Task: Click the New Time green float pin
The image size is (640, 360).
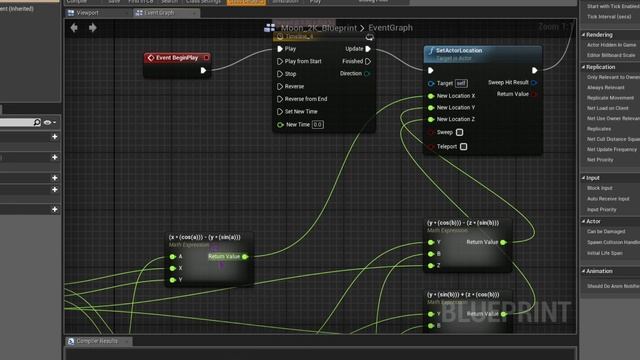Action: [x=280, y=125]
